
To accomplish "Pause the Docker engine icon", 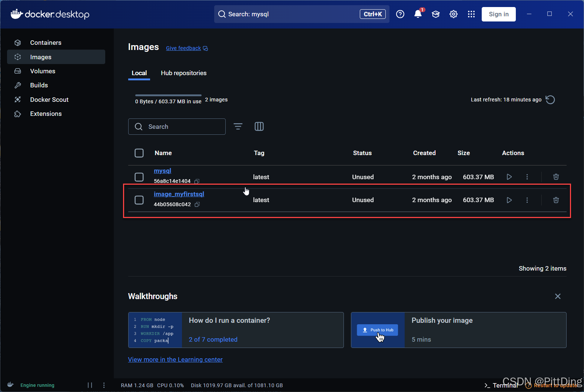I will (x=90, y=385).
